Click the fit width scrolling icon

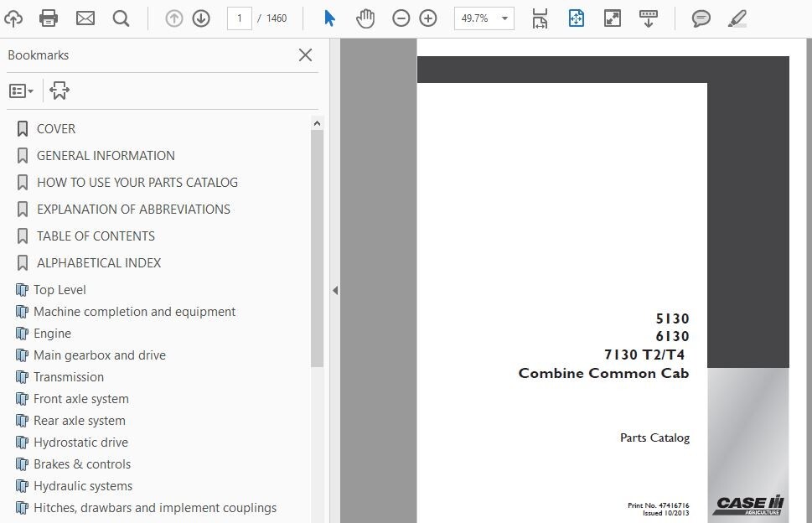pos(540,18)
